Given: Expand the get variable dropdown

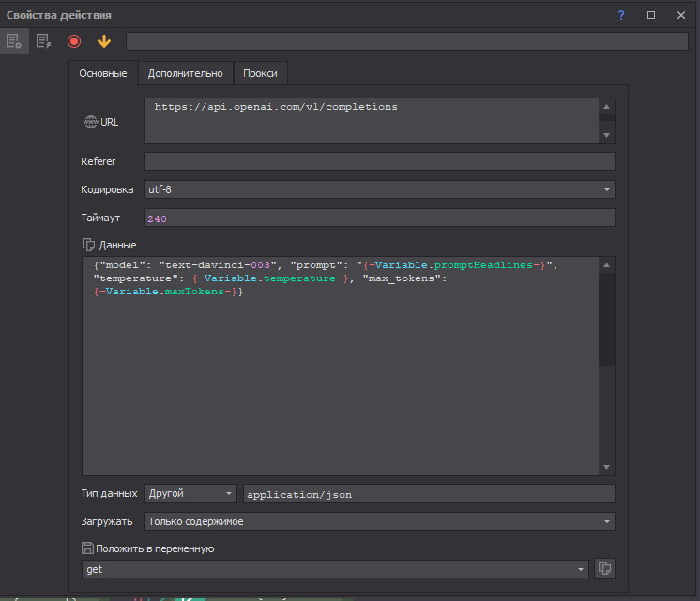Looking at the screenshot, I should coord(581,569).
